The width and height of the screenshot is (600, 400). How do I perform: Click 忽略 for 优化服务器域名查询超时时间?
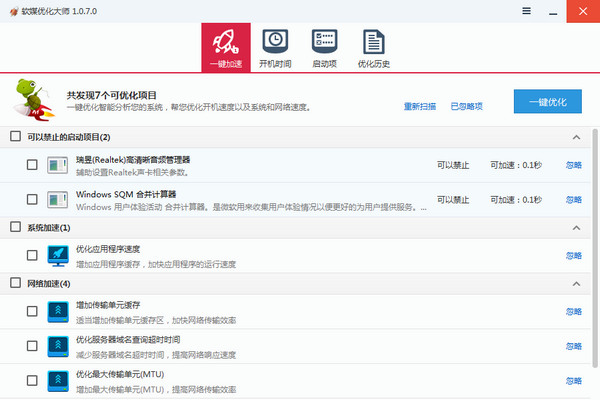[x=574, y=346]
